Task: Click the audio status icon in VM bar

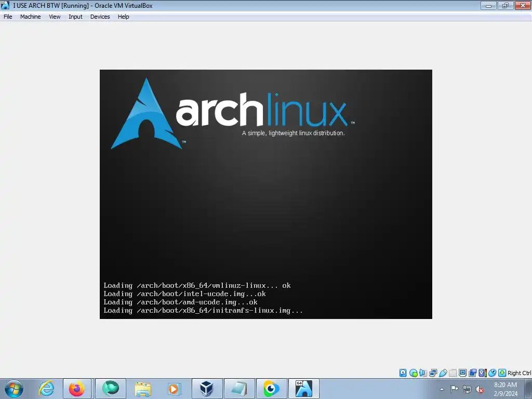Action: click(x=423, y=373)
